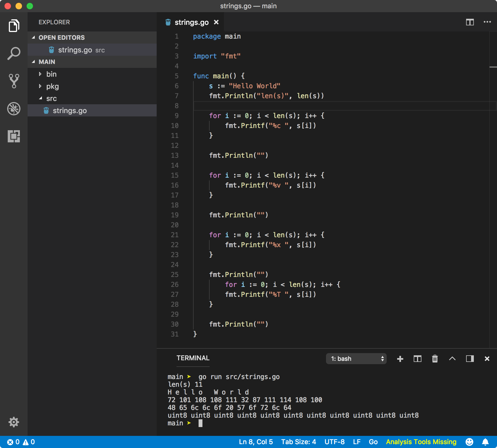Open the 1: bash terminal dropdown

[x=356, y=359]
